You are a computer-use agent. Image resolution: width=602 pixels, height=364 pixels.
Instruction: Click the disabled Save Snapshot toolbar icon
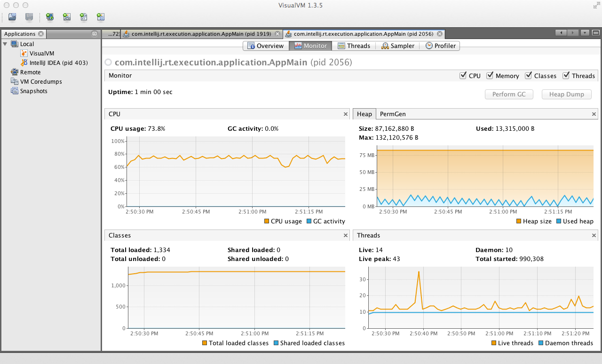tap(29, 17)
